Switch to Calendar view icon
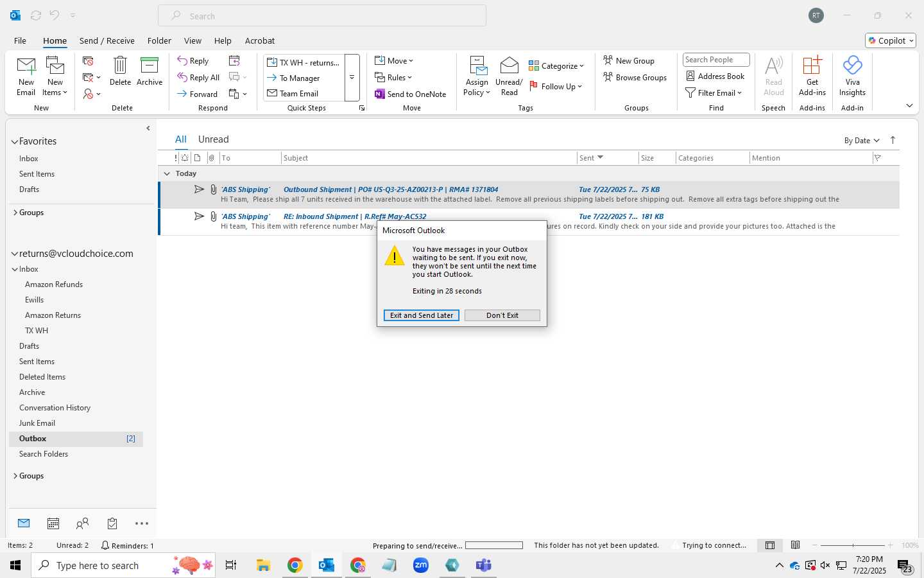924x578 pixels. [x=53, y=523]
